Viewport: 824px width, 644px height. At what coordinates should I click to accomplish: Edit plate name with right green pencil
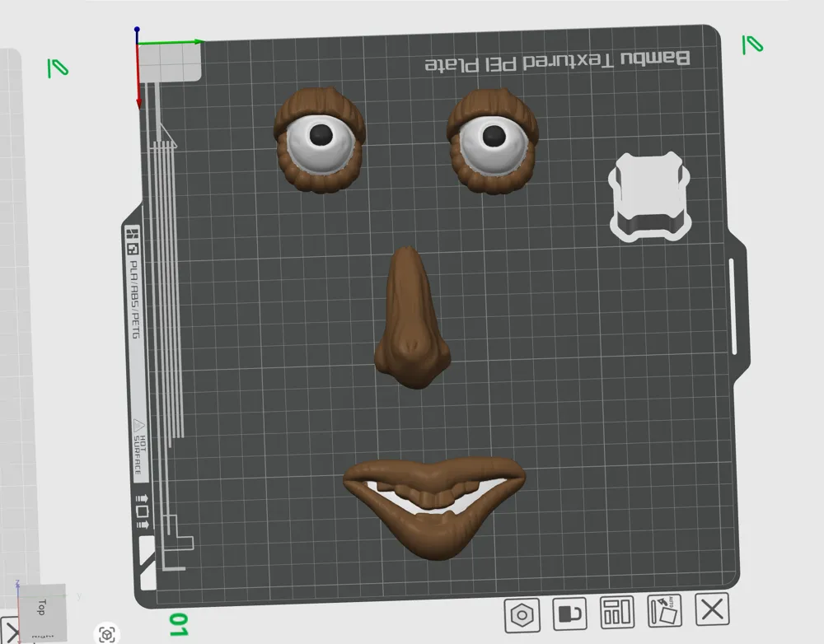(752, 44)
